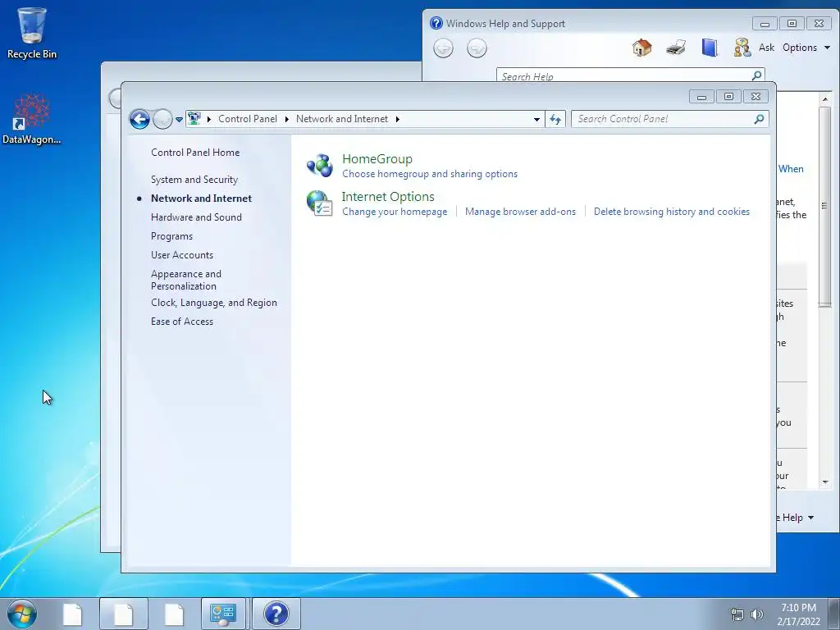
Task: Click the forward arrow in Control Panel
Action: [x=162, y=119]
